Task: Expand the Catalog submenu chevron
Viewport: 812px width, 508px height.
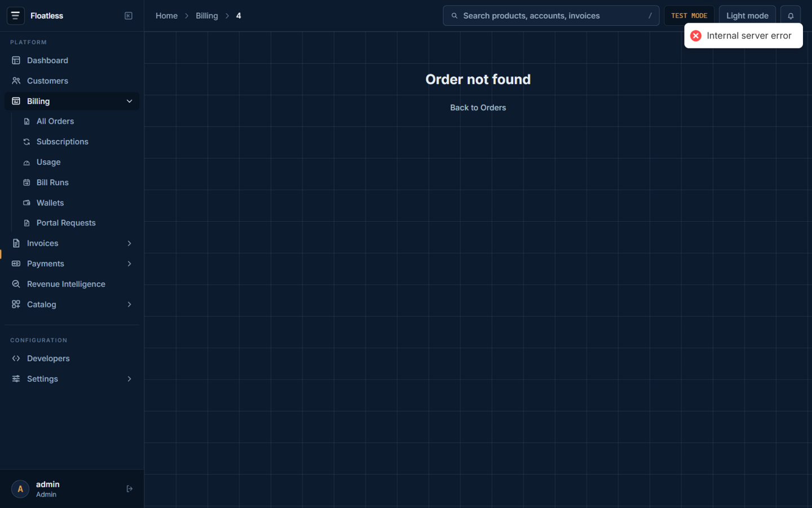Action: [129, 304]
